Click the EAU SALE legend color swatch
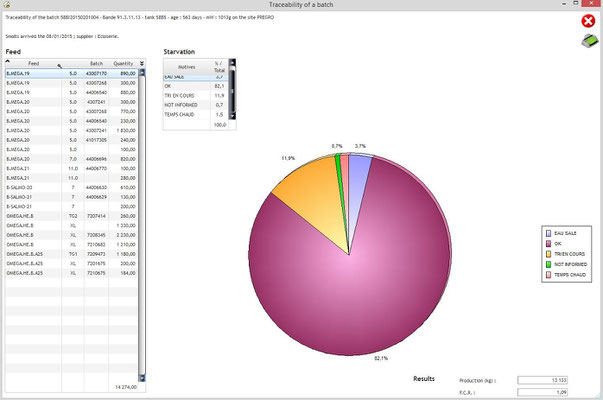The width and height of the screenshot is (603, 400). 548,233
